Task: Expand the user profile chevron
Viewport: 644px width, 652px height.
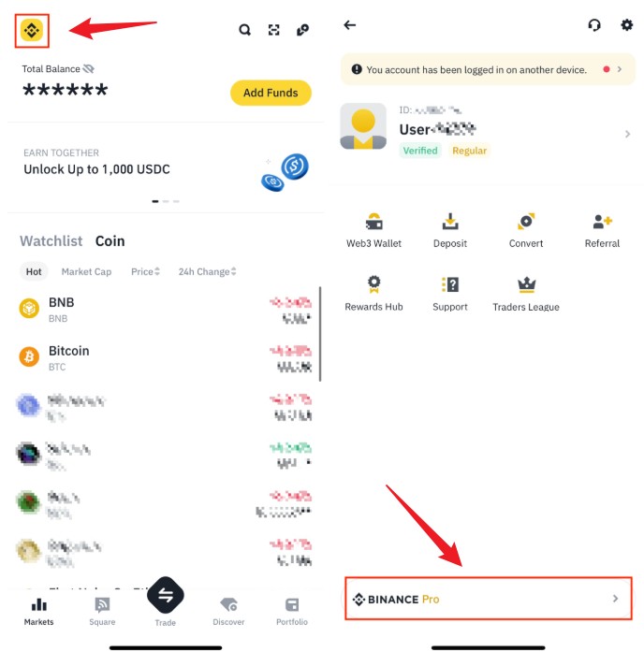Action: [627, 134]
